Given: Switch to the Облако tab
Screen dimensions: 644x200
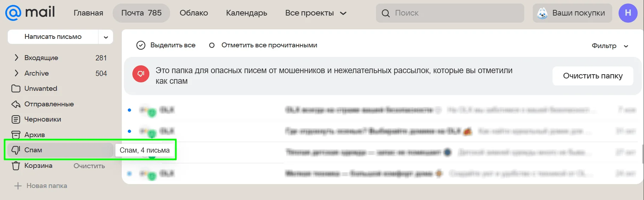Looking at the screenshot, I should (x=193, y=13).
